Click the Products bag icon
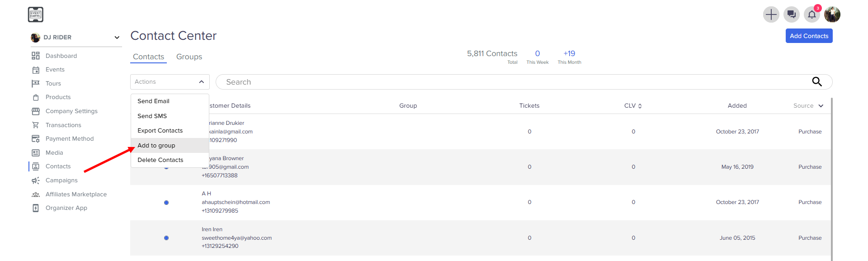This screenshot has width=868, height=261. pyautogui.click(x=36, y=97)
